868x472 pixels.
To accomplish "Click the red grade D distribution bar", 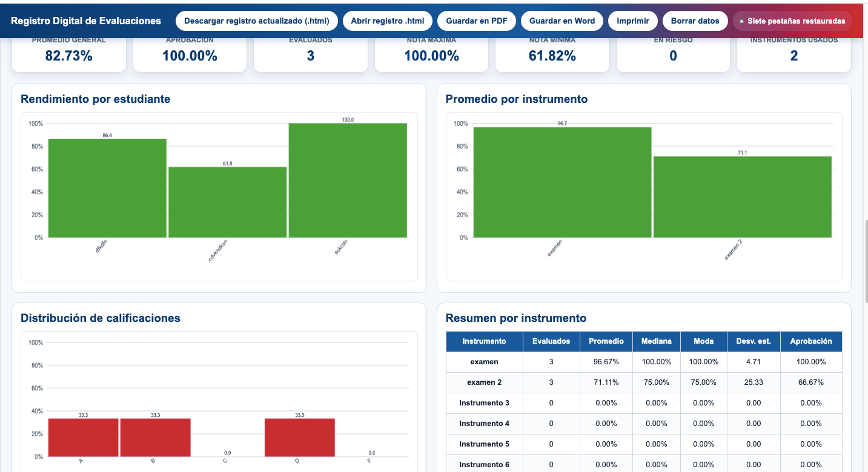I will pos(300,438).
